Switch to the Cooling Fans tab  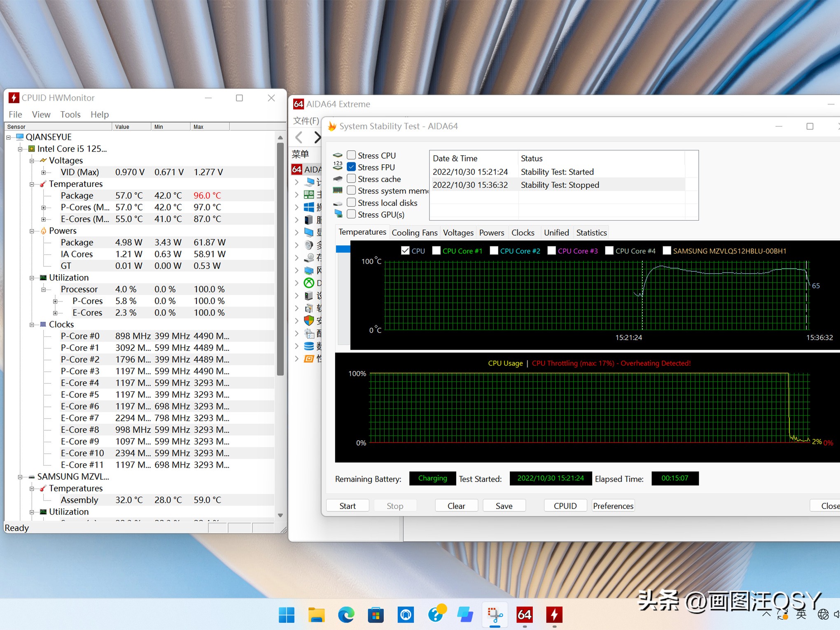point(414,233)
